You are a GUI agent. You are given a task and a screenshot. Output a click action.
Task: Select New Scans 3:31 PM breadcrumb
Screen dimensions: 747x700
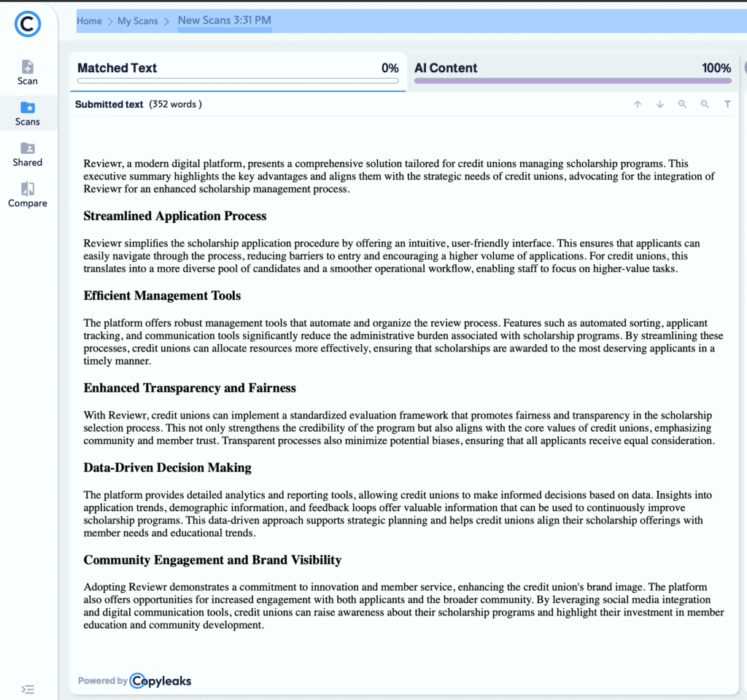click(x=225, y=20)
